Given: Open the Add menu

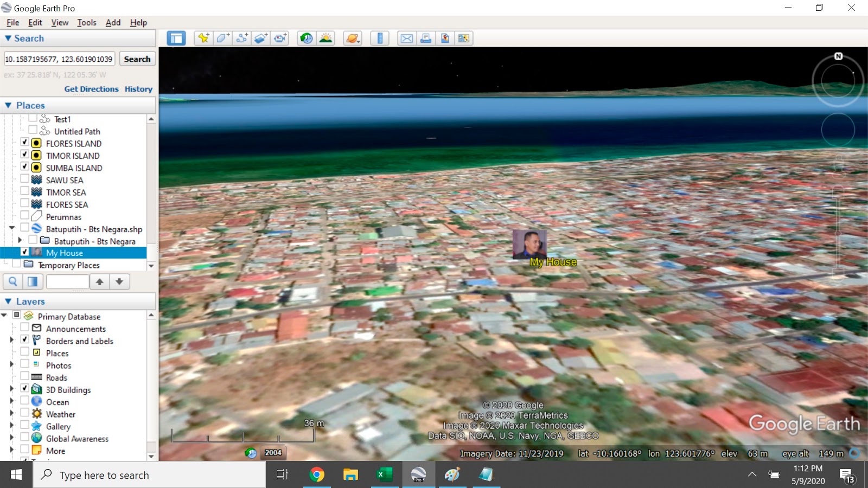Looking at the screenshot, I should tap(112, 22).
